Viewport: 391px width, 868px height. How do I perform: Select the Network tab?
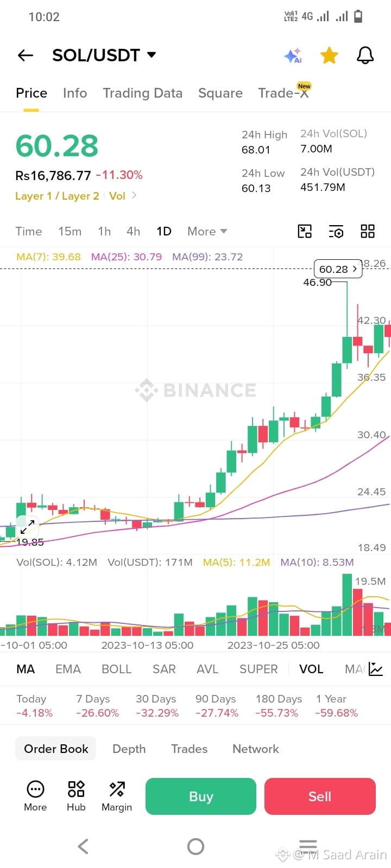(x=256, y=749)
